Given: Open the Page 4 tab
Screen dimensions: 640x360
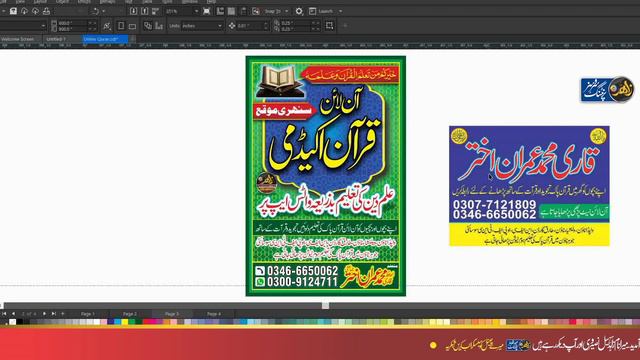Looking at the screenshot, I should 214,313.
